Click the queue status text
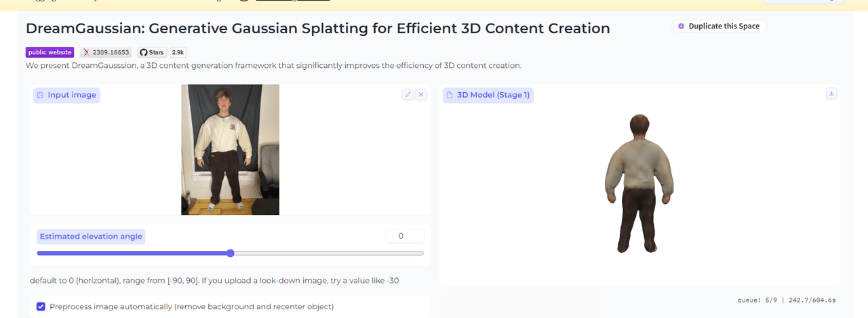 (787, 300)
